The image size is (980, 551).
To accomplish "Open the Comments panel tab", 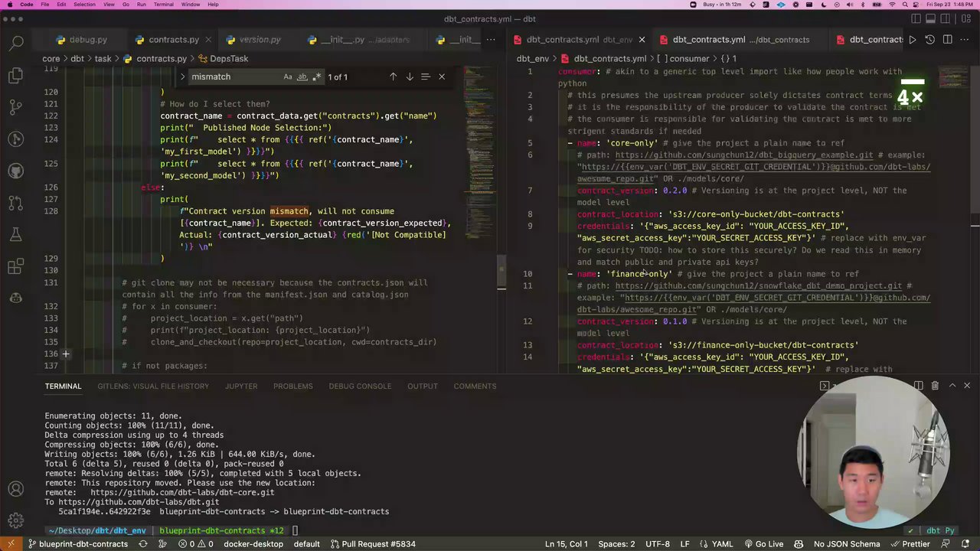I will tap(475, 386).
